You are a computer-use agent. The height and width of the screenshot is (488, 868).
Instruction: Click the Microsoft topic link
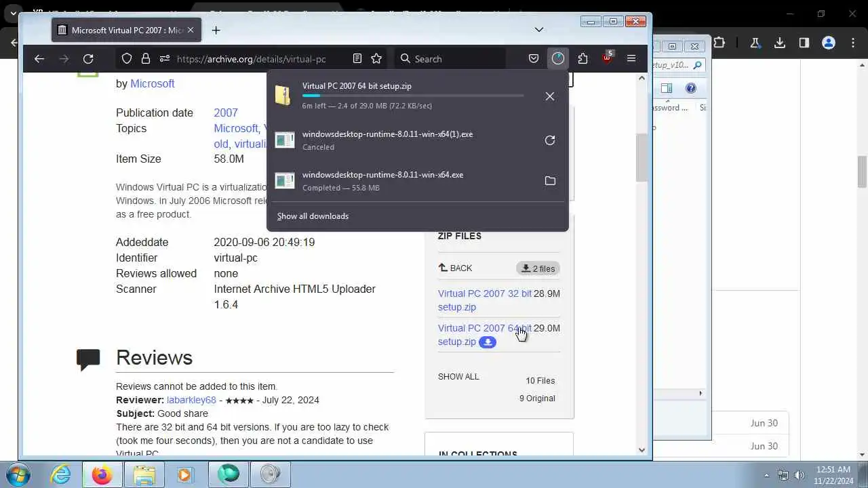(x=236, y=128)
